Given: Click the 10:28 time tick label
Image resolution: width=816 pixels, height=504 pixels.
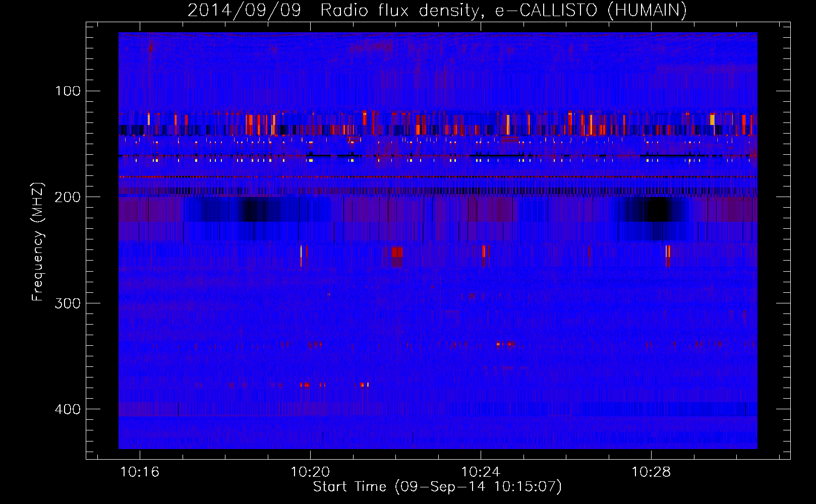Looking at the screenshot, I should pos(651,472).
